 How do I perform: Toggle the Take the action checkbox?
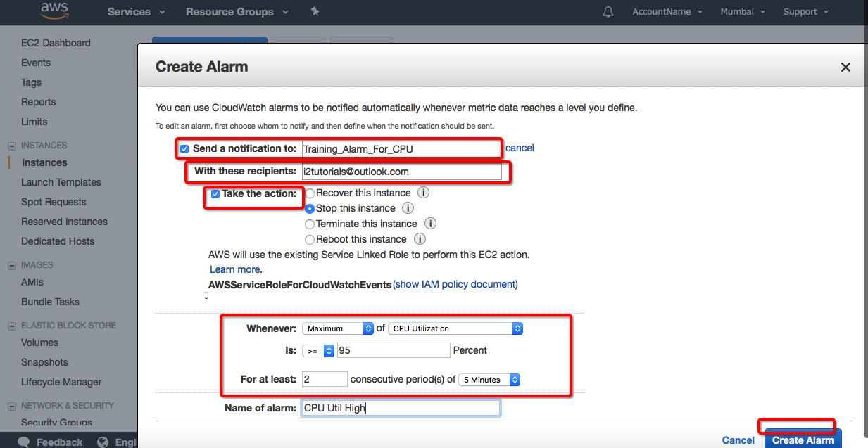[x=215, y=194]
